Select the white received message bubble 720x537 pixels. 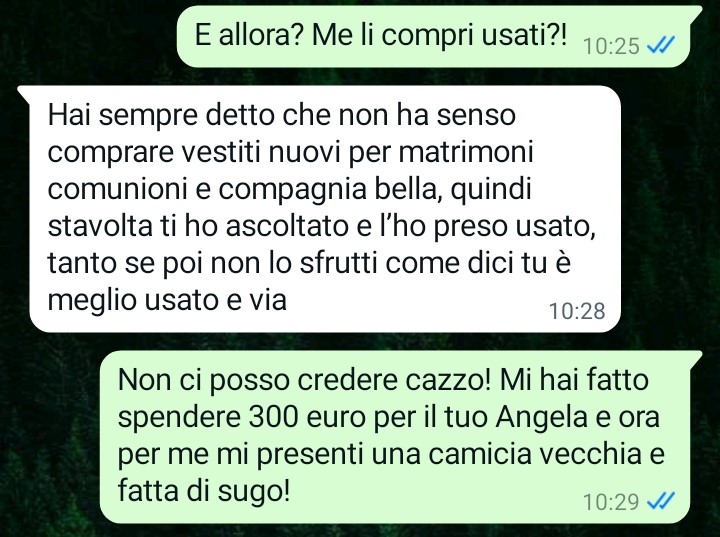pos(319,209)
